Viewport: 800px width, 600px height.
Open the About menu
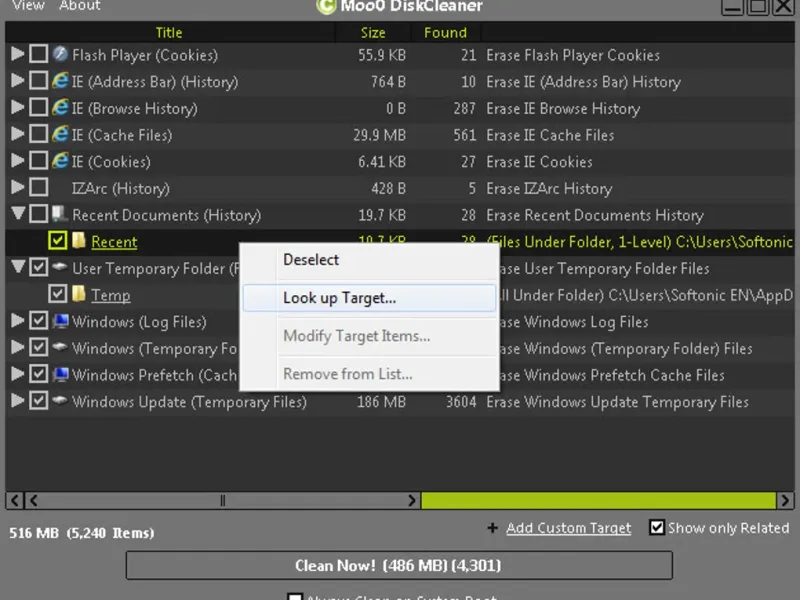point(80,6)
